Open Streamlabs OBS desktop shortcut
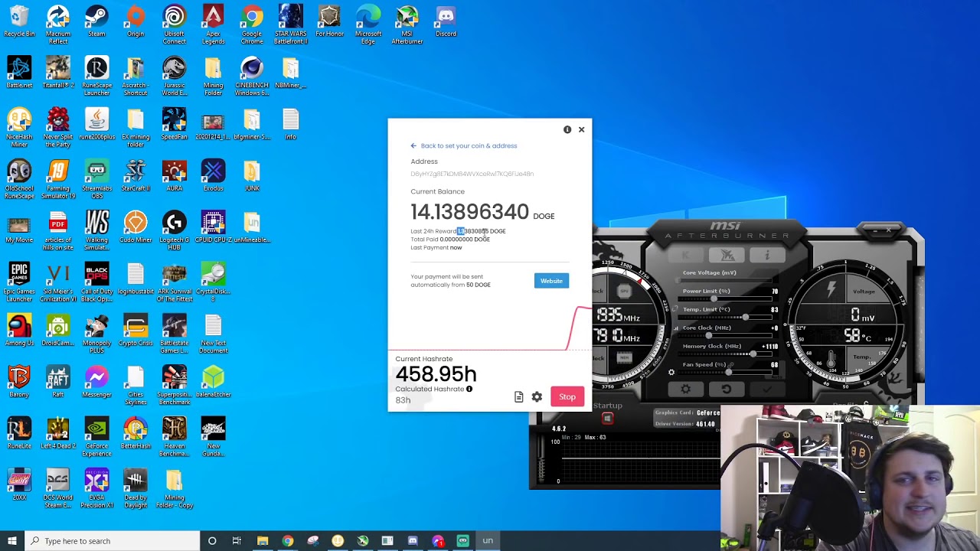 pos(96,179)
